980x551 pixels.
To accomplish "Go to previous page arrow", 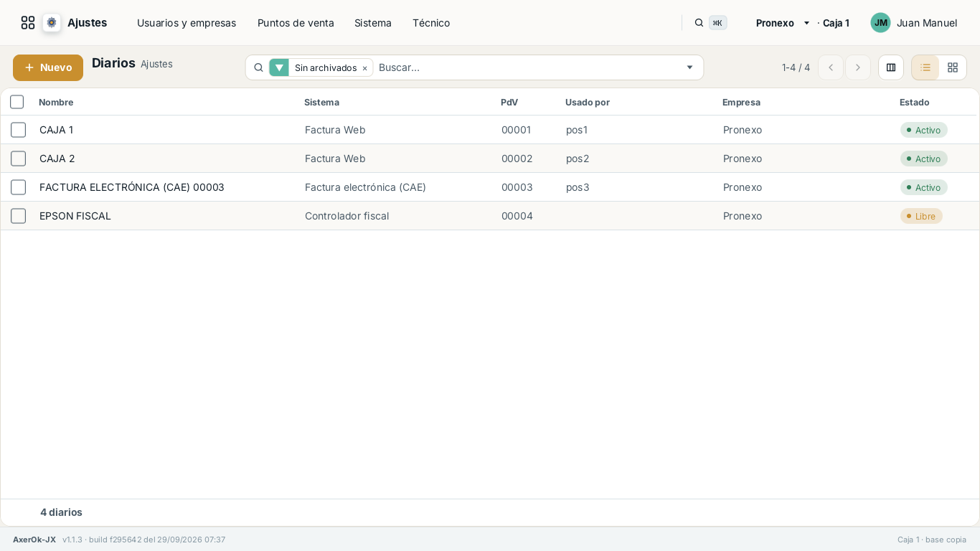I will (x=831, y=67).
